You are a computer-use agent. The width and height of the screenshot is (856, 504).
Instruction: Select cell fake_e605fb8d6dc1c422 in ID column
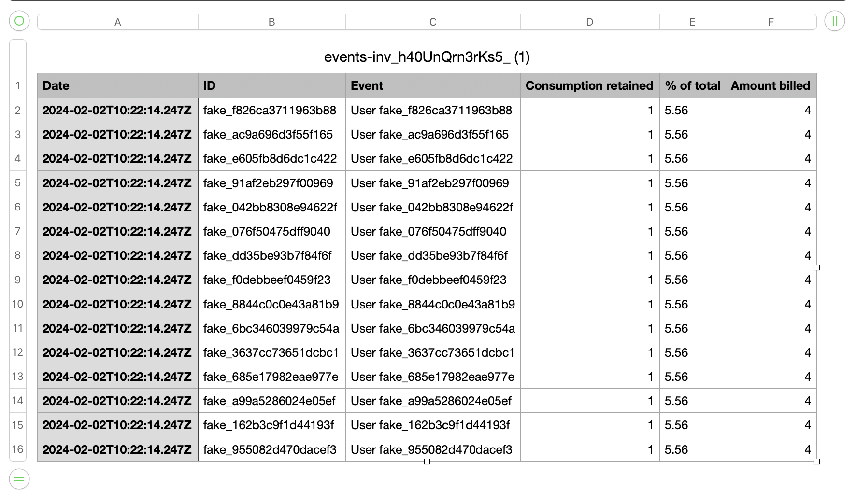272,158
